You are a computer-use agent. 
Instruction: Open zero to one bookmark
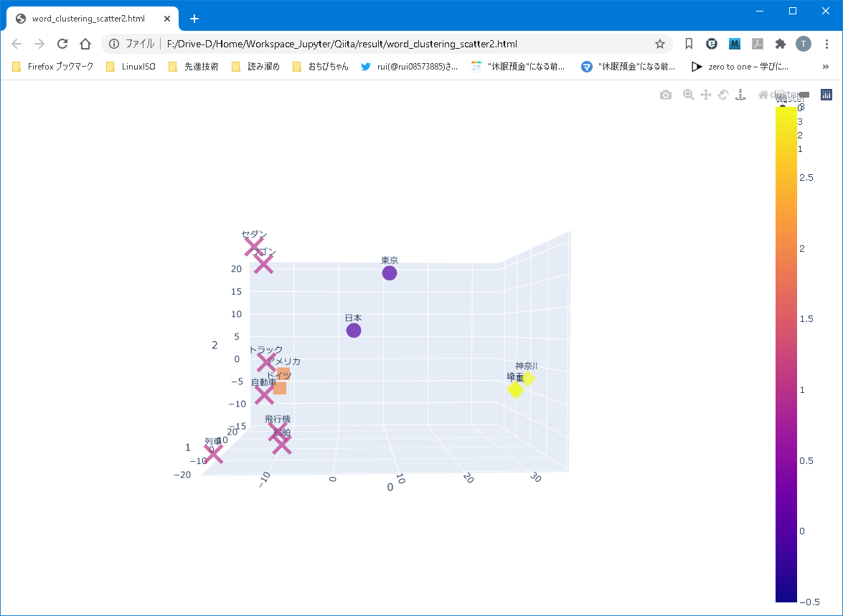click(x=741, y=67)
